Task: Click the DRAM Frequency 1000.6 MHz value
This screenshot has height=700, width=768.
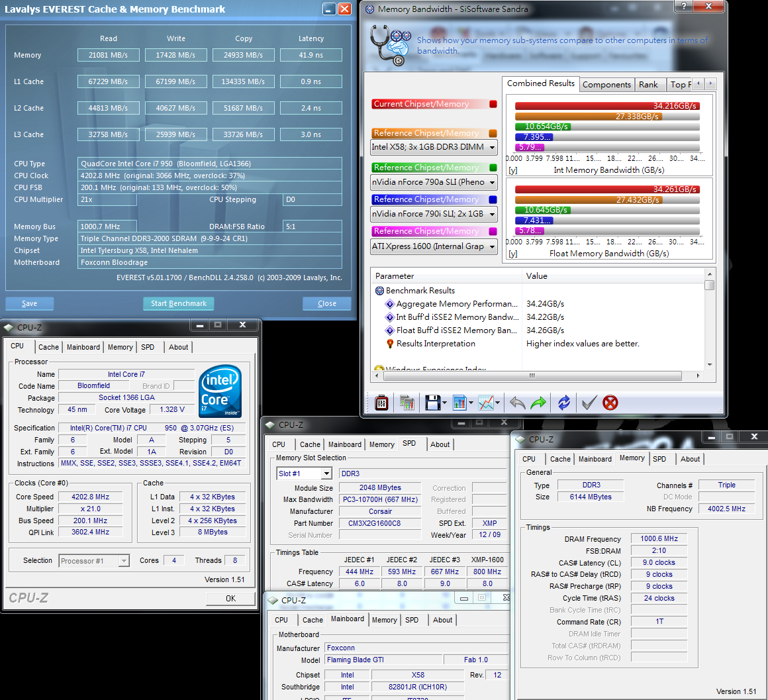Action: pos(659,539)
